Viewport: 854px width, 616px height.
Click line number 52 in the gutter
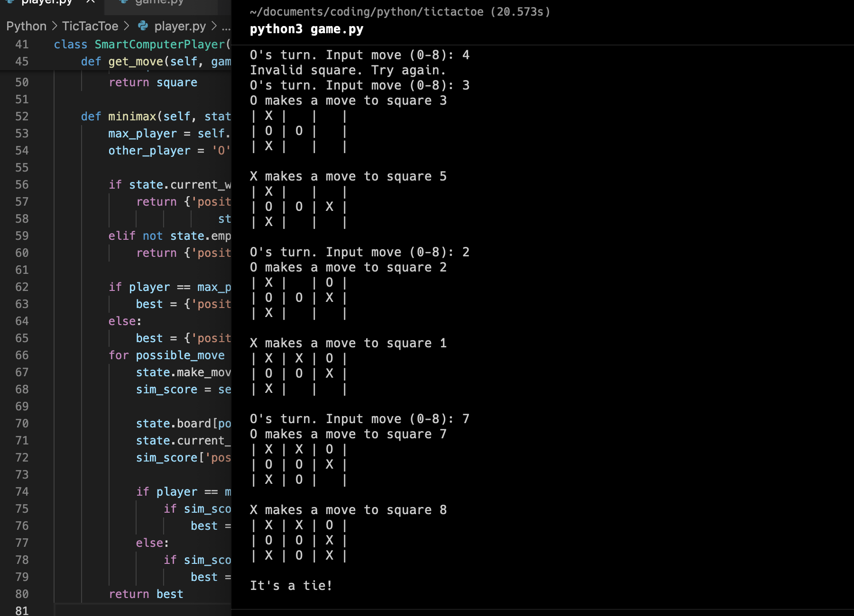22,117
